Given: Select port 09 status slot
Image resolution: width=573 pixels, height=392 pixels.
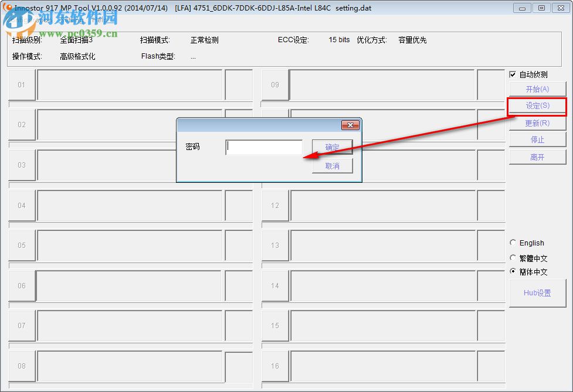Looking at the screenshot, I should (275, 84).
